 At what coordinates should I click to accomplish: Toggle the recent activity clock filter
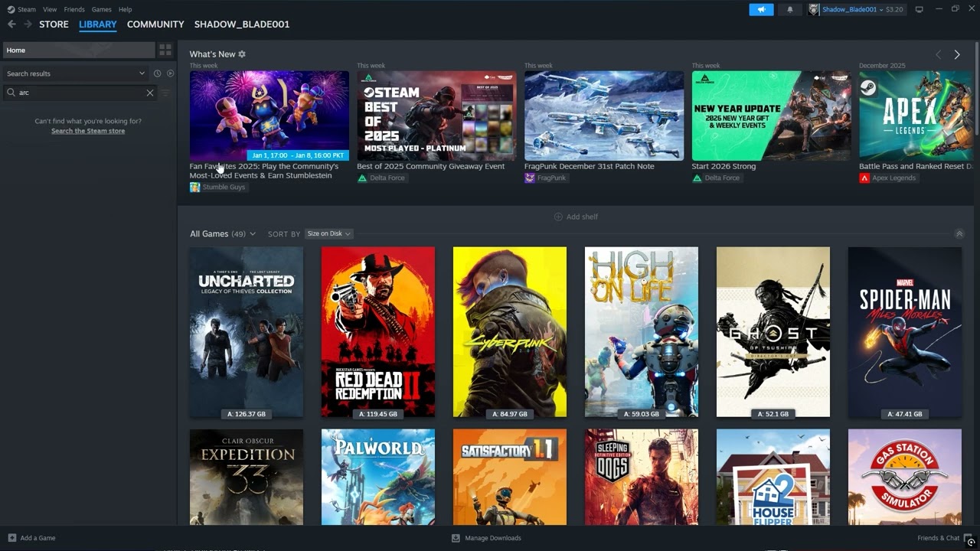point(157,73)
